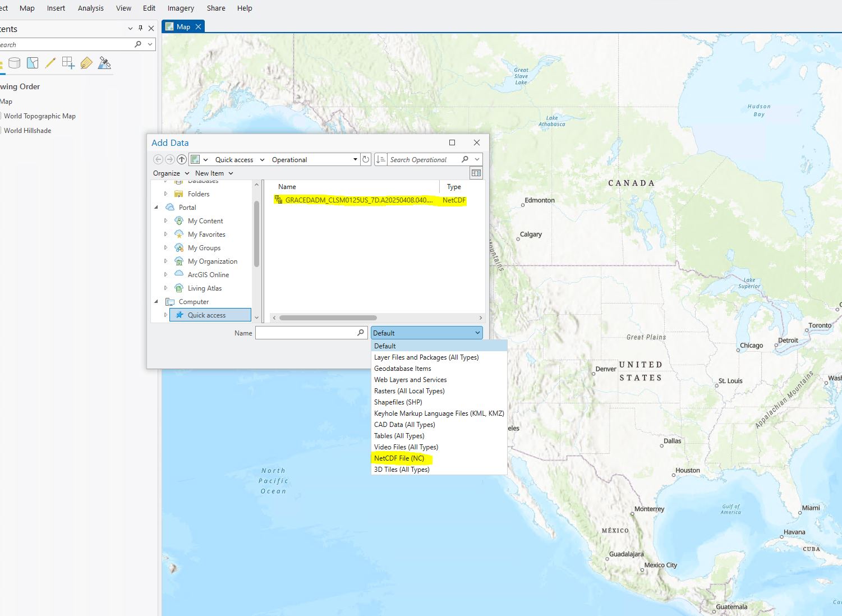Collapse the Computer tree node
The image size is (842, 616).
157,302
